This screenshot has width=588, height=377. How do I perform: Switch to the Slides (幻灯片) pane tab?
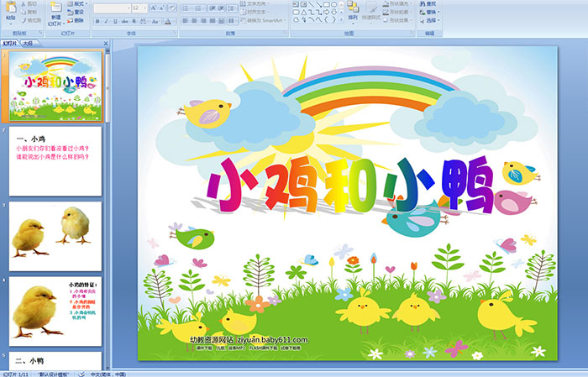tap(9, 44)
